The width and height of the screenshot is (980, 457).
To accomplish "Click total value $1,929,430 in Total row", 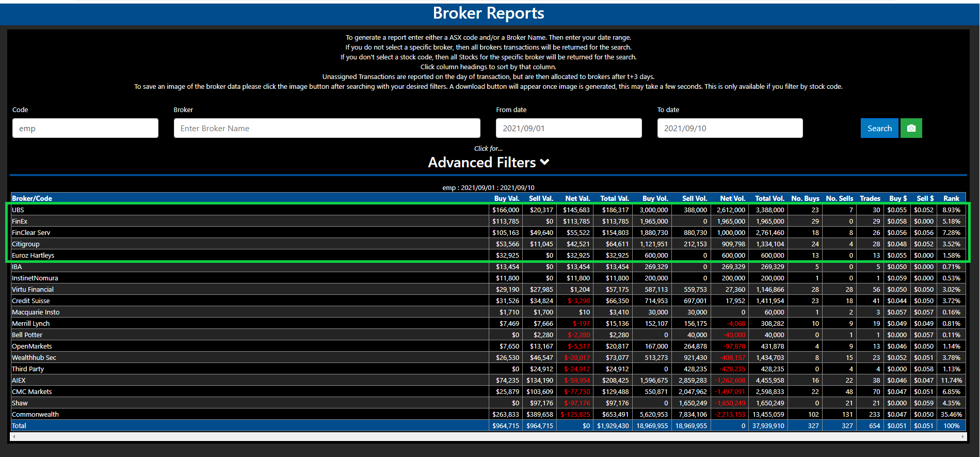I will click(x=613, y=426).
